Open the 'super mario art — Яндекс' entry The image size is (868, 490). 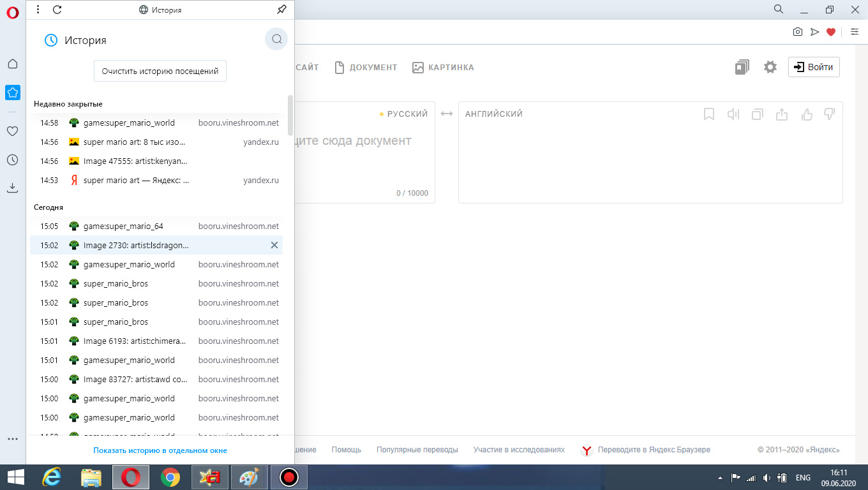click(x=156, y=180)
